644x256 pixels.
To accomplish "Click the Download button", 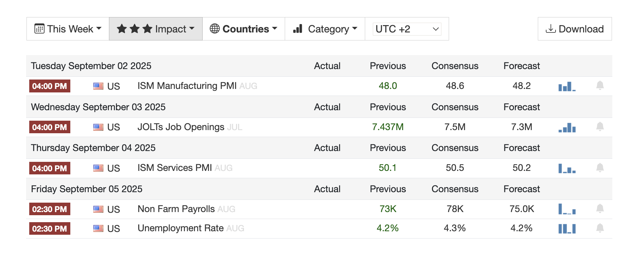I will (574, 29).
